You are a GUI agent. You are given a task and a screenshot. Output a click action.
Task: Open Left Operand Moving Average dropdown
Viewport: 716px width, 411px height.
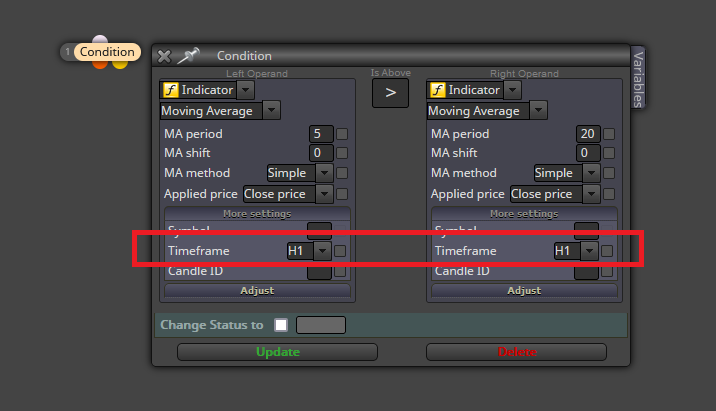coord(271,111)
